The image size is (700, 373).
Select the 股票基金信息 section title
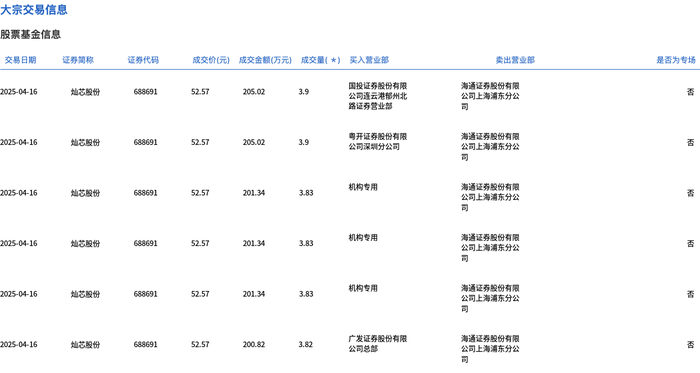[x=30, y=34]
